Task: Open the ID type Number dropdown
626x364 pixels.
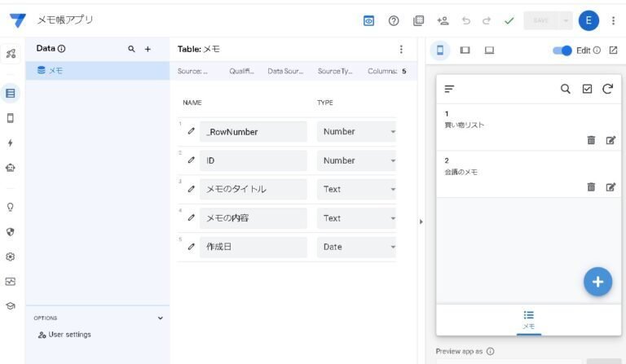Action: 356,160
